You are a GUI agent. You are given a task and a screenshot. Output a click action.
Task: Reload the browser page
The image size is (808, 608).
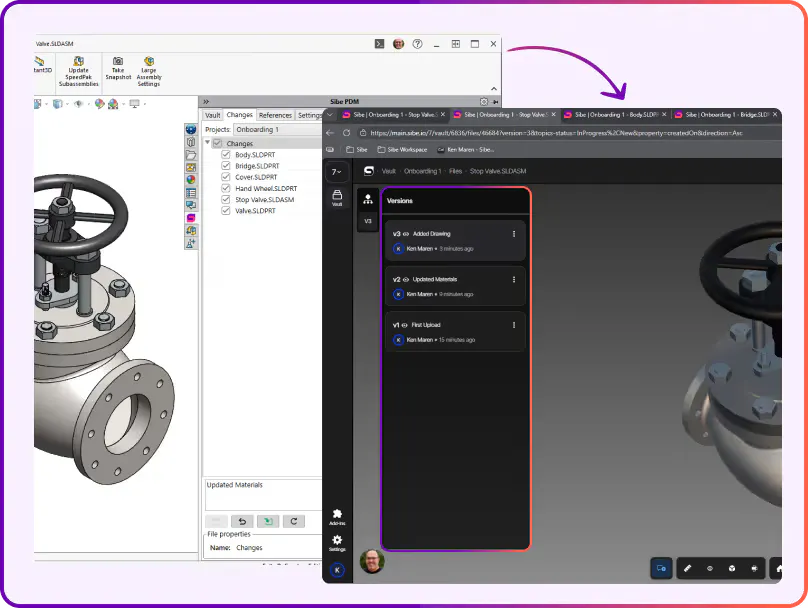click(346, 133)
